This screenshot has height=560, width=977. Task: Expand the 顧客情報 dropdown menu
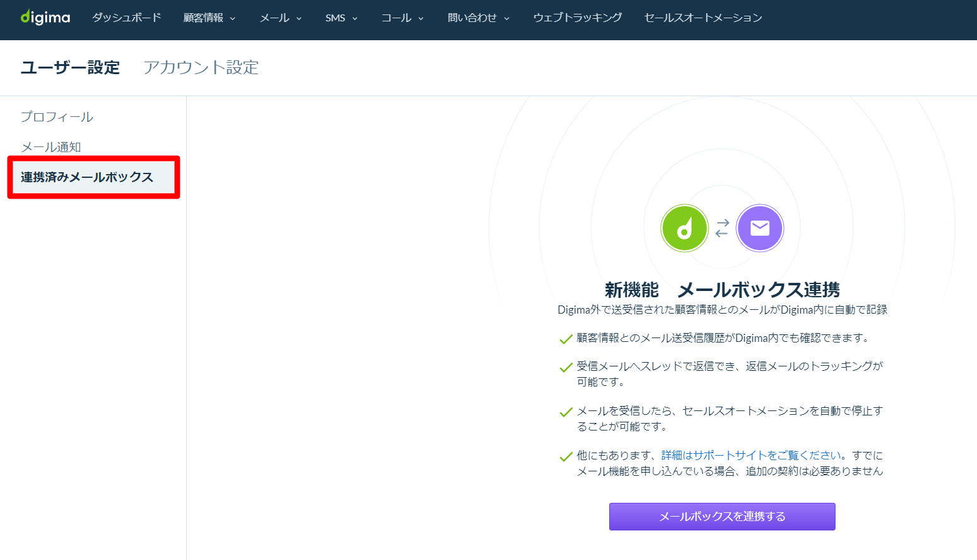(x=209, y=18)
